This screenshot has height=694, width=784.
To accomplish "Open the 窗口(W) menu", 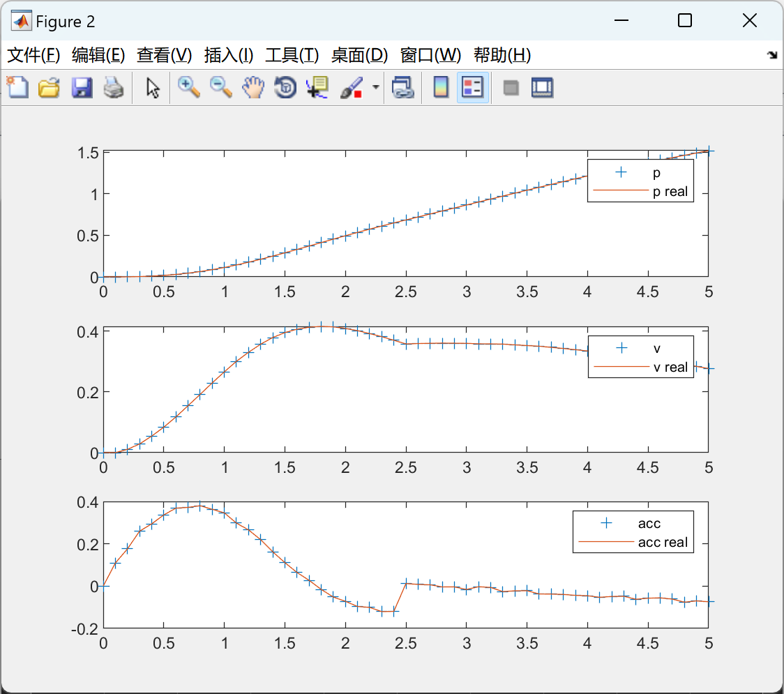I will 430,55.
